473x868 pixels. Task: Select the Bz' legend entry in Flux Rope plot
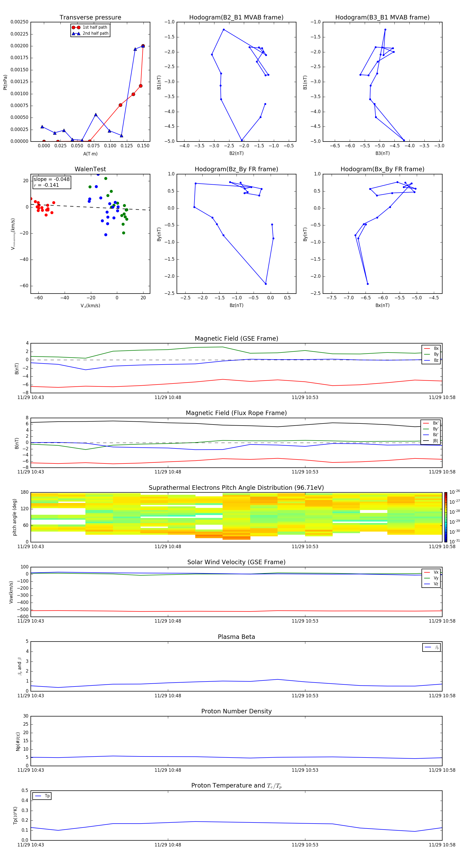[431, 435]
